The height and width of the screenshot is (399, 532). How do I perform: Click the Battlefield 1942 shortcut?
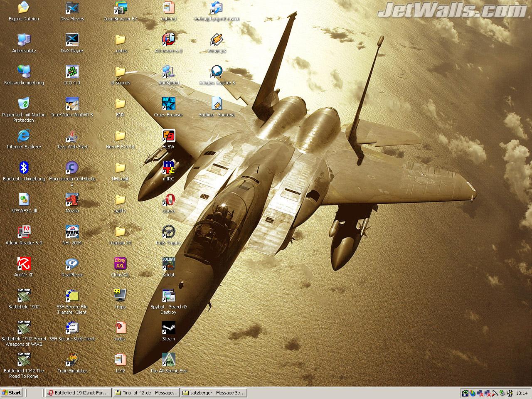pyautogui.click(x=24, y=296)
